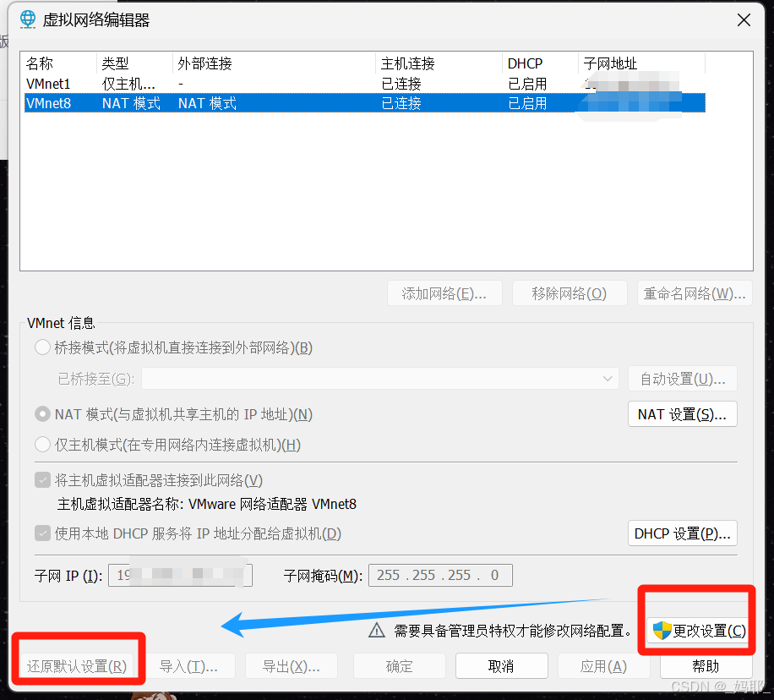Click the 名称 column header
Viewport: 774px width, 700px height.
tap(59, 63)
